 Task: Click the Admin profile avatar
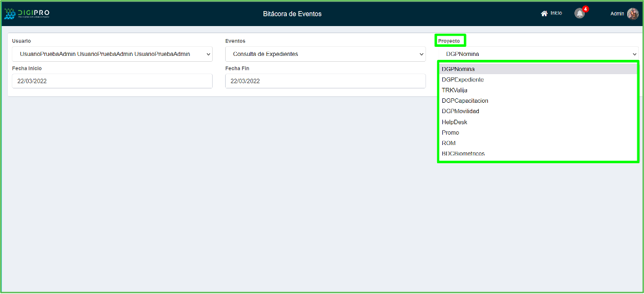point(632,14)
